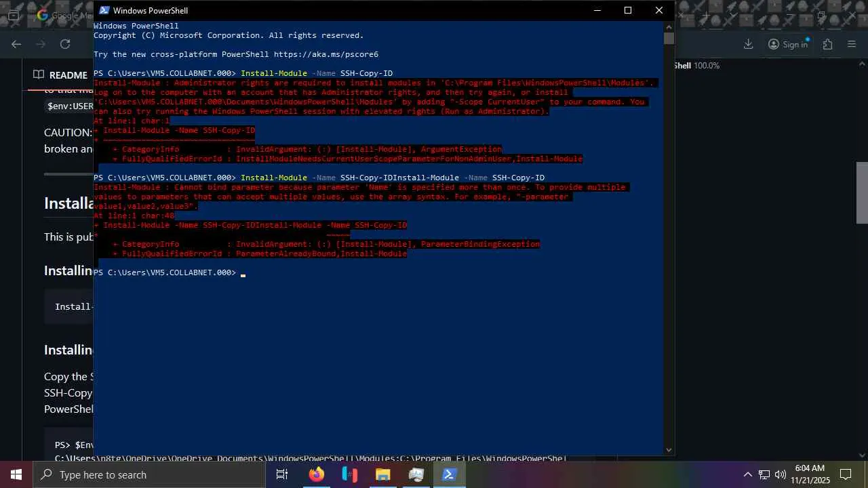Show hidden system tray icons
868x488 pixels.
point(748,474)
